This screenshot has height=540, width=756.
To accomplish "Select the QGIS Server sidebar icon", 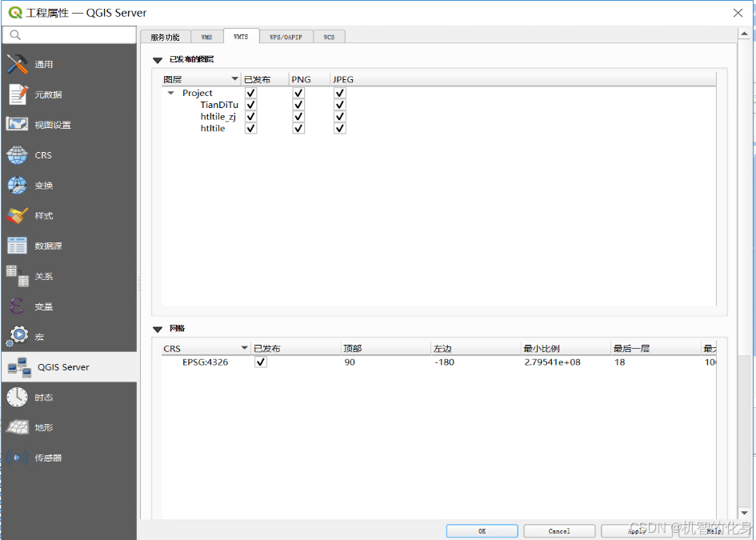I will 19,367.
